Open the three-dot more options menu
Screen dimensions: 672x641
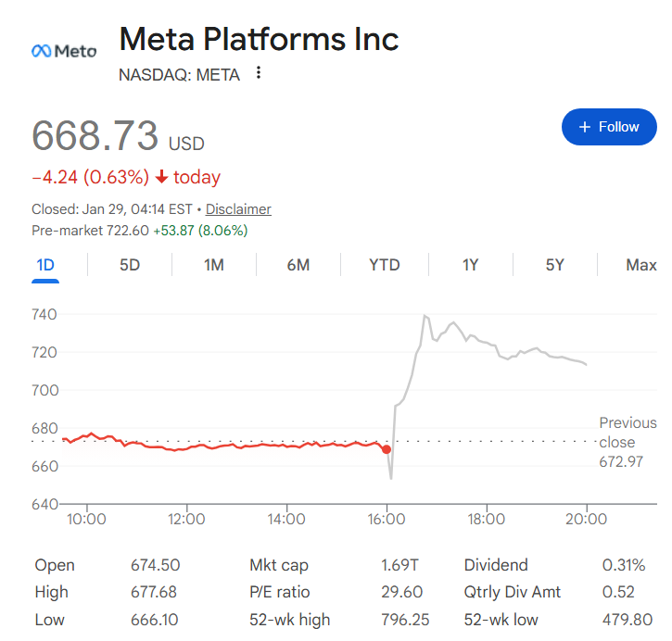[x=259, y=73]
